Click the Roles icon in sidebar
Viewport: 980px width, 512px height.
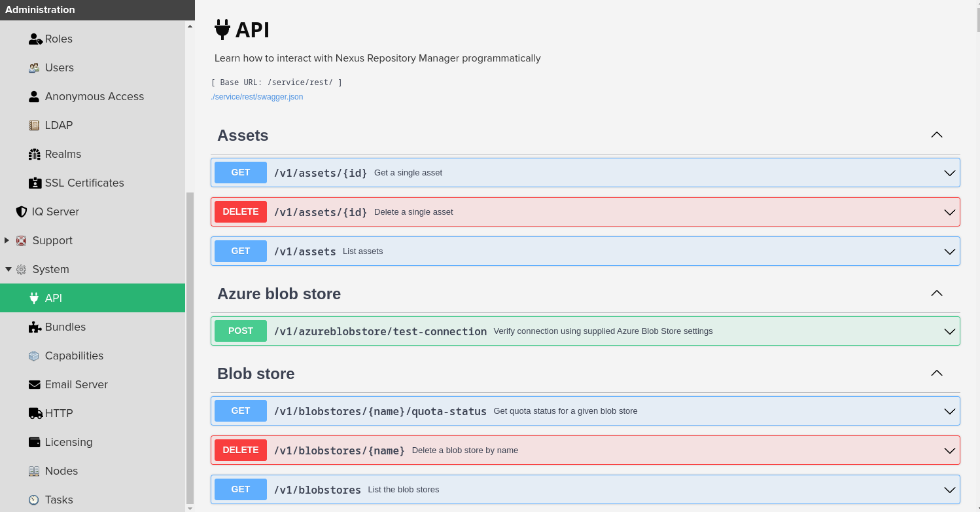(35, 39)
